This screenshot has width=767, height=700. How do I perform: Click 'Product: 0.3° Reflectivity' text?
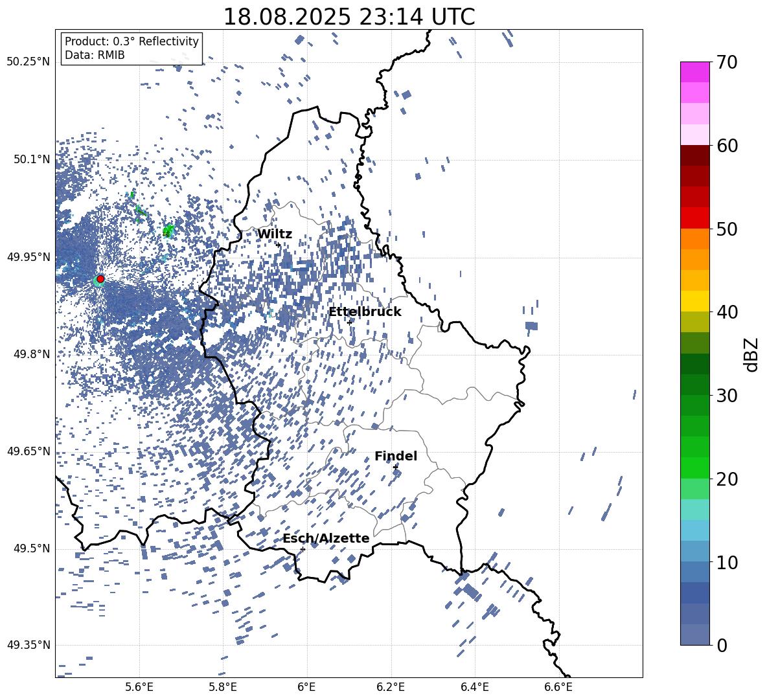pos(132,41)
